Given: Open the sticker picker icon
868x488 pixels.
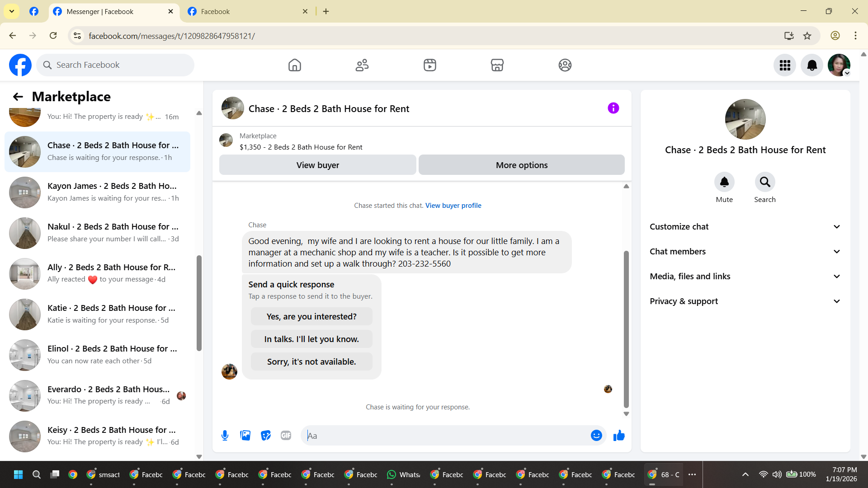Looking at the screenshot, I should 265,436.
